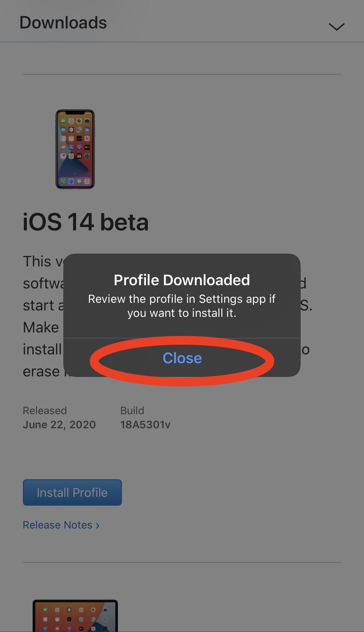Viewport: 364px width, 632px height.
Task: Tap the Downloads header title
Action: pos(63,23)
